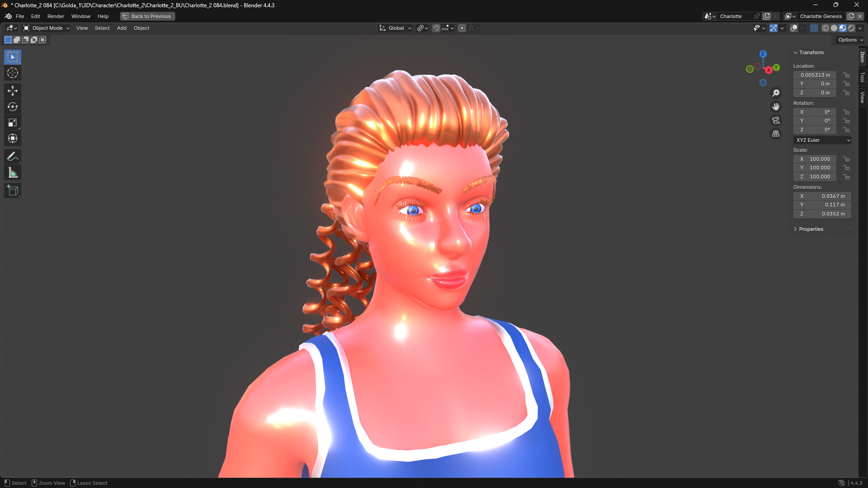Switch viewport to Wireframe shading
Viewport: 868px width, 488px height.
pos(826,28)
